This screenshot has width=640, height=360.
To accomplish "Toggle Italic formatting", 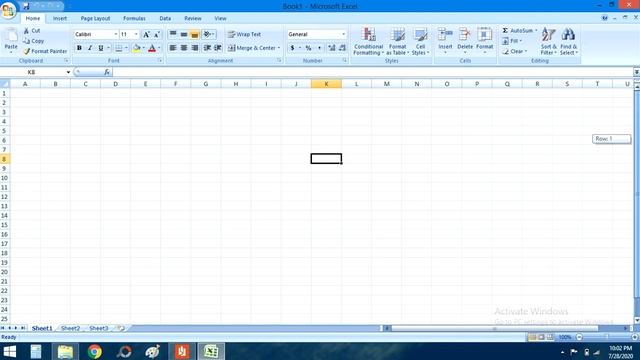I will point(90,48).
